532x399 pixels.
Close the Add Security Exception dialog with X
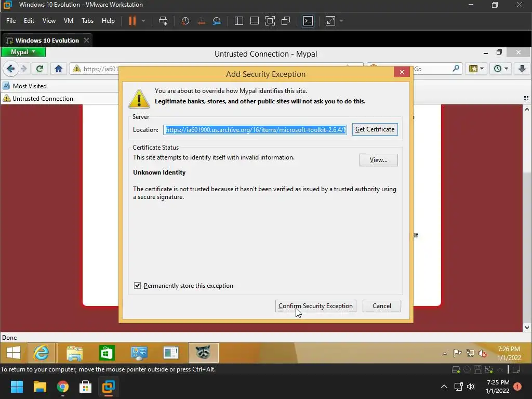[402, 72]
